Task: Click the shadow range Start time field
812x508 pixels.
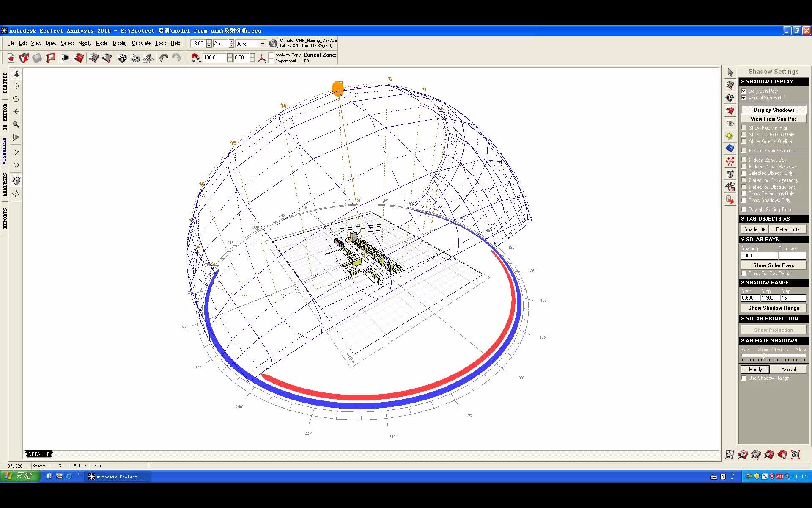Action: [750, 298]
